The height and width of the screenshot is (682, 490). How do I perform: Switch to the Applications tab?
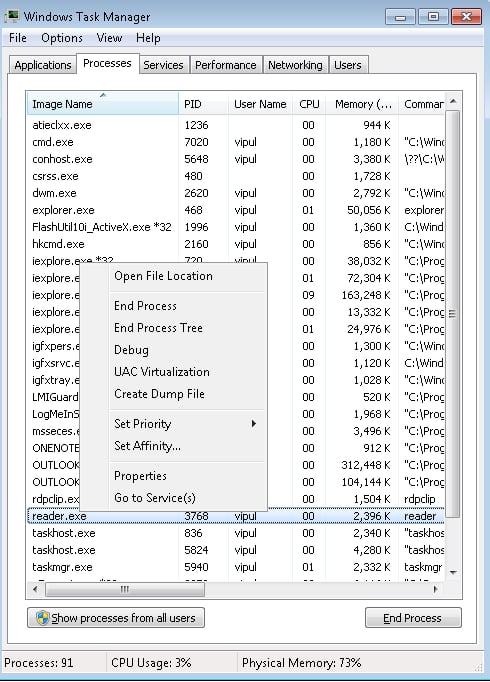(43, 65)
